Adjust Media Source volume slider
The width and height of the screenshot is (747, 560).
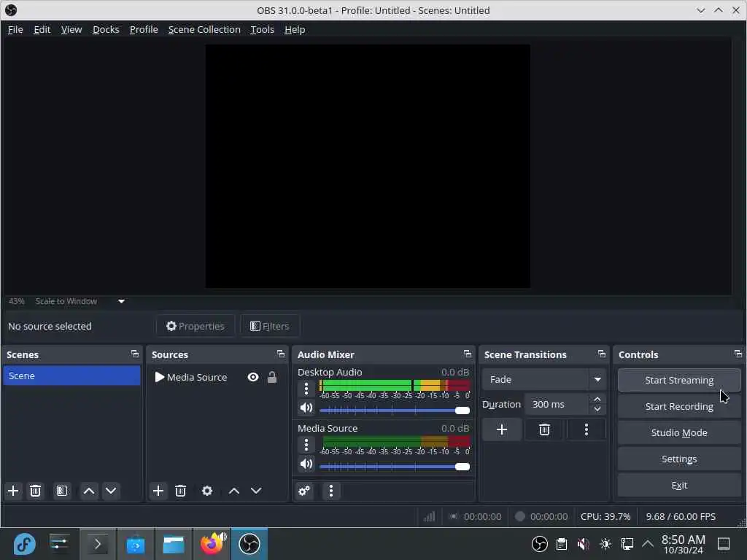tap(395, 467)
